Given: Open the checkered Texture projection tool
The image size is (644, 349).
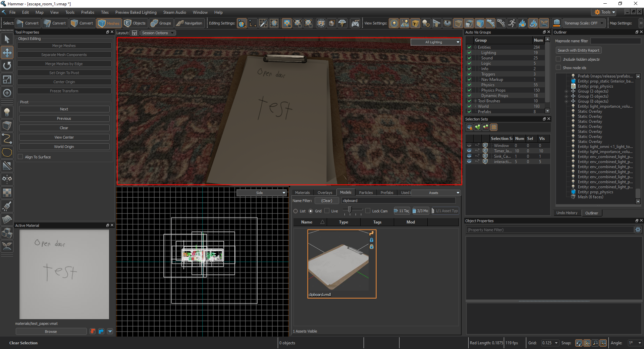Looking at the screenshot, I should tap(7, 192).
